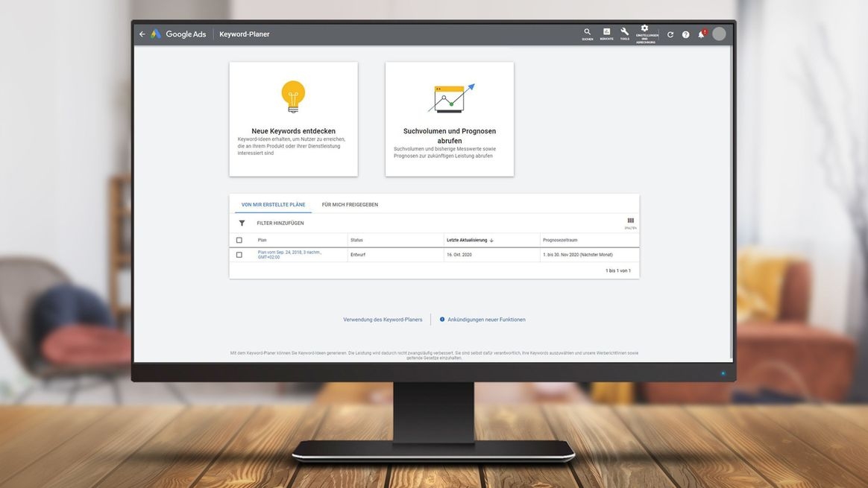This screenshot has height=488, width=868.
Task: Open the Spalten columns selector
Action: click(x=630, y=222)
